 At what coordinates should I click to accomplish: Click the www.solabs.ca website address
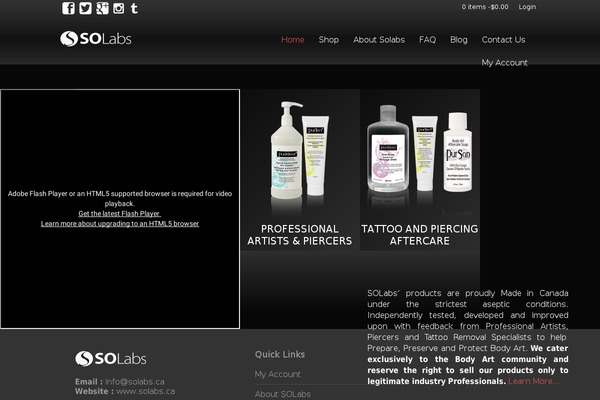(145, 392)
